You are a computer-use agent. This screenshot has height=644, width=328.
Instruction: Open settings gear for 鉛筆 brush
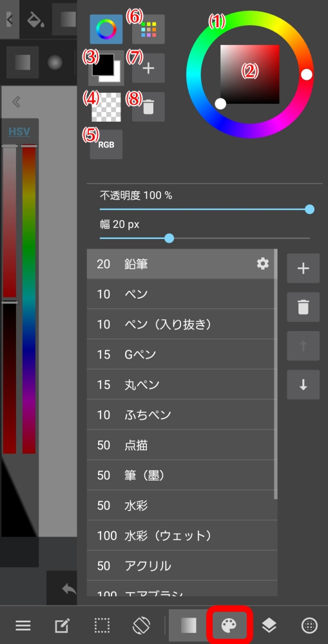(x=263, y=263)
